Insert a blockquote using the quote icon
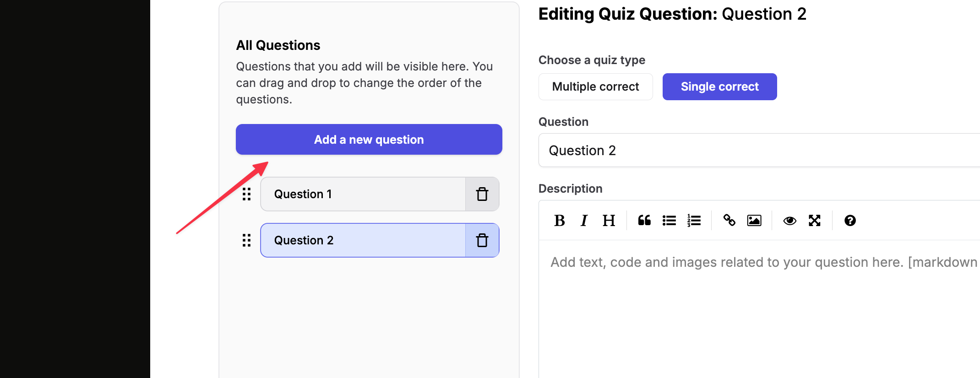Viewport: 980px width, 378px height. pyautogui.click(x=644, y=221)
